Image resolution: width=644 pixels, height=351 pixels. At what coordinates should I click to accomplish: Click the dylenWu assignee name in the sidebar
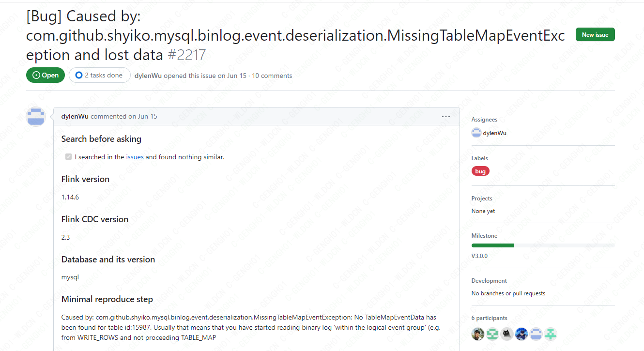(x=495, y=133)
